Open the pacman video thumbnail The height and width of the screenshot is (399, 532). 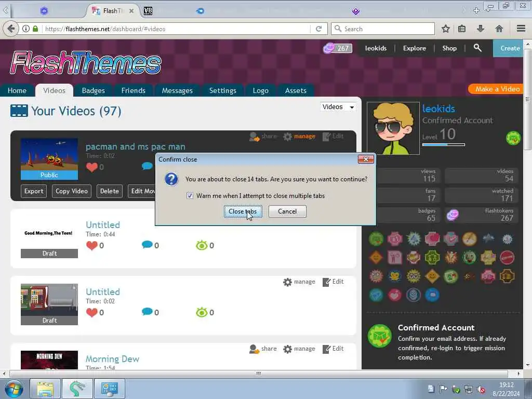pyautogui.click(x=49, y=159)
